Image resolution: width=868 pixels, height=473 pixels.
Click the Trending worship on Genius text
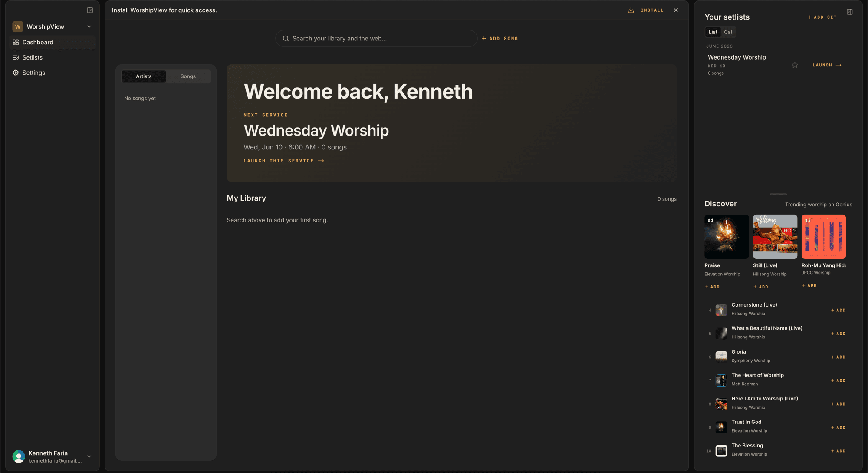(x=818, y=205)
